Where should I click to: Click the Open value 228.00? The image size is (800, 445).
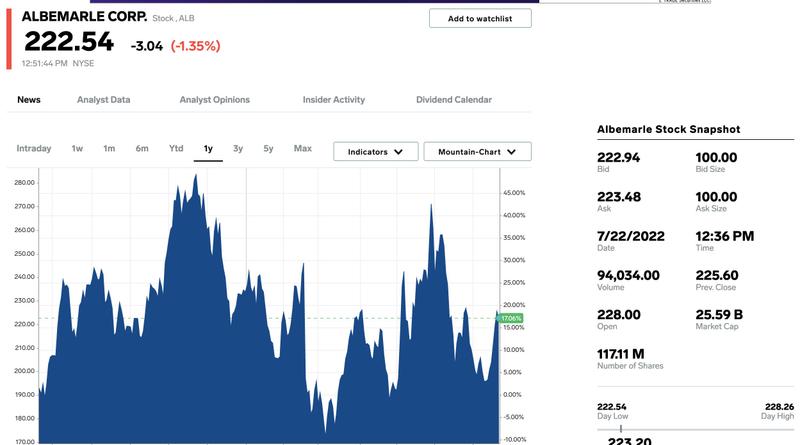tap(618, 314)
